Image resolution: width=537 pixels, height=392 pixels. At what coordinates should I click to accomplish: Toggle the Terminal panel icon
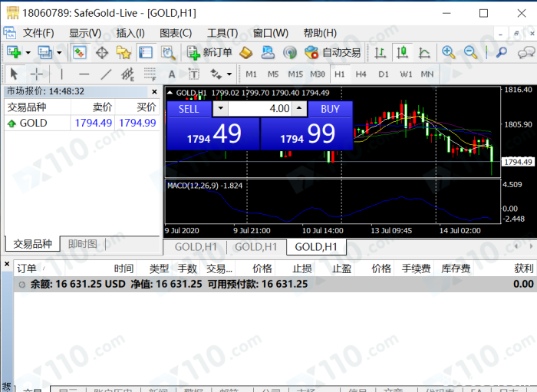click(146, 53)
